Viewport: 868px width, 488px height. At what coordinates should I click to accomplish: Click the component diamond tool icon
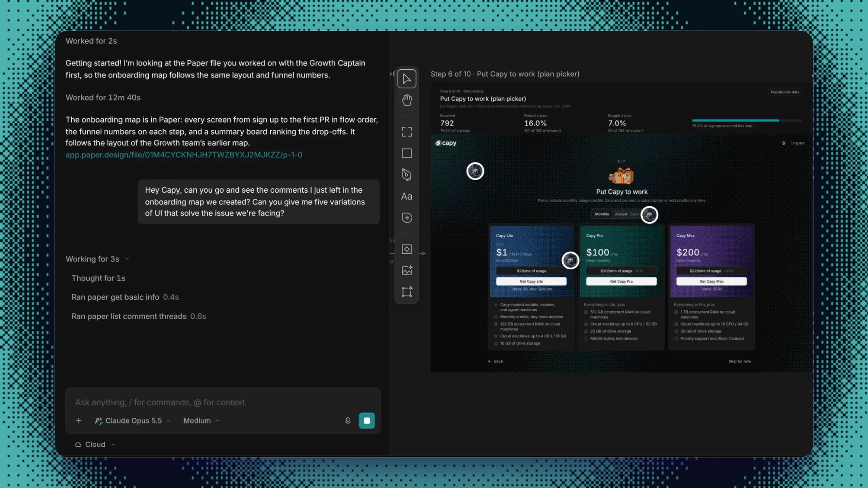[407, 249]
